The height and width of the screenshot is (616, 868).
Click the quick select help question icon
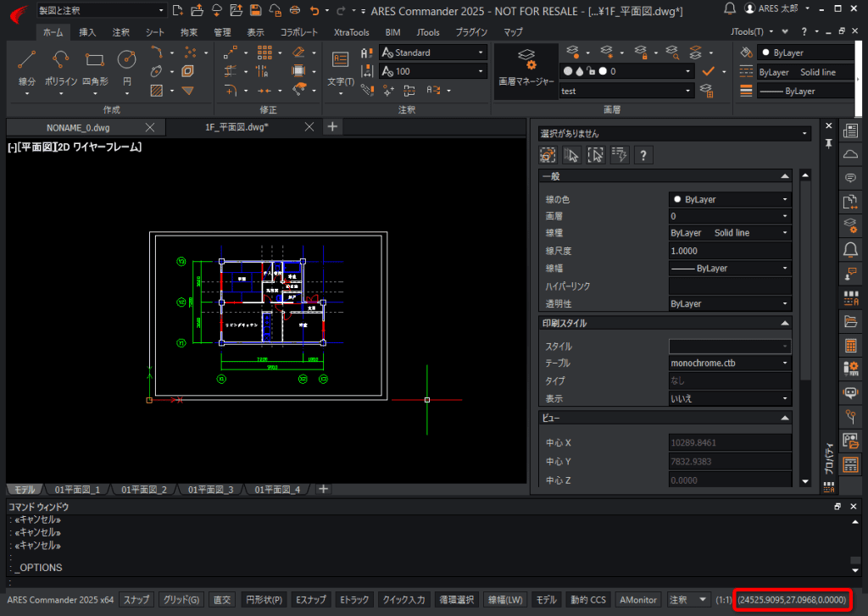pyautogui.click(x=643, y=156)
